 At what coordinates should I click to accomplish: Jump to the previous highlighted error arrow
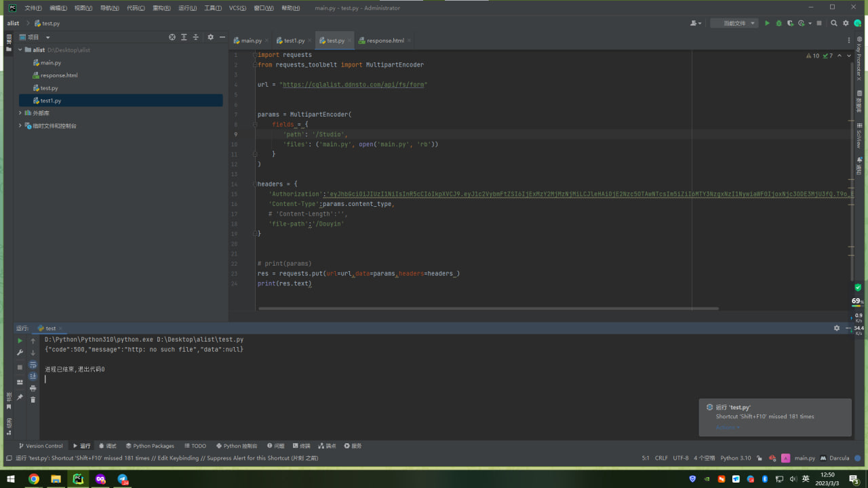point(840,56)
